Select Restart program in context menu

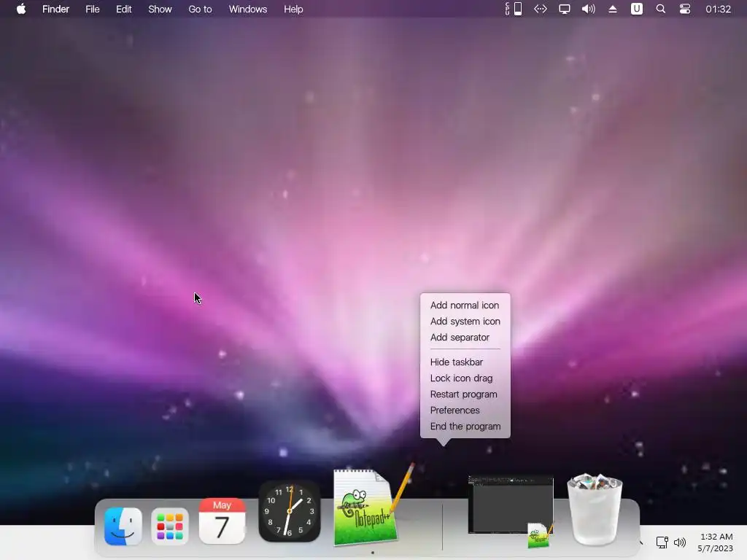coord(465,394)
